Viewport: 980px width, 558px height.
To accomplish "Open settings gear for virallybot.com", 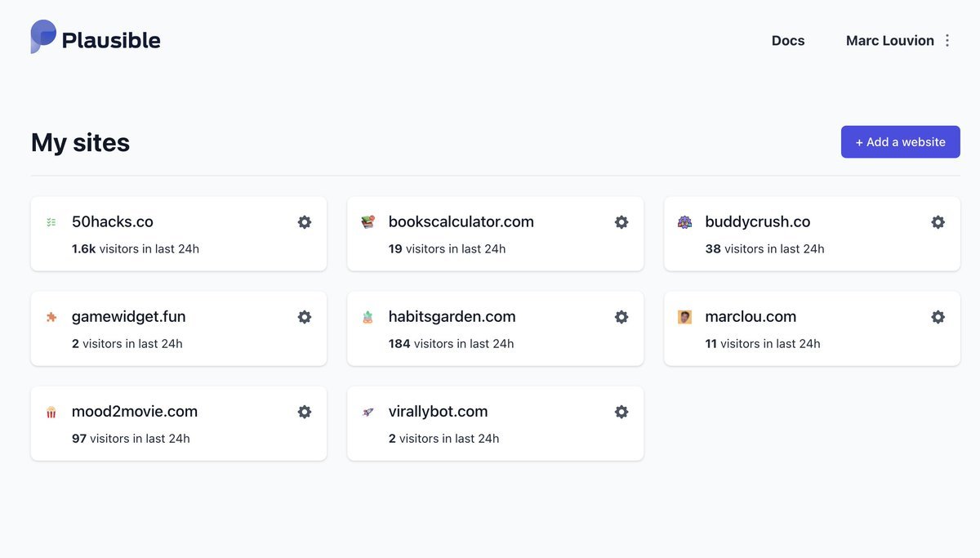I will (x=621, y=412).
